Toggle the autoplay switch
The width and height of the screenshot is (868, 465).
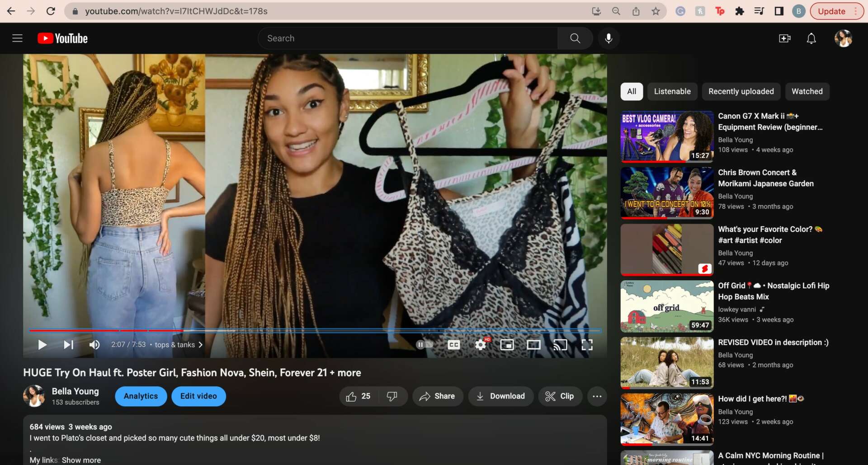424,345
